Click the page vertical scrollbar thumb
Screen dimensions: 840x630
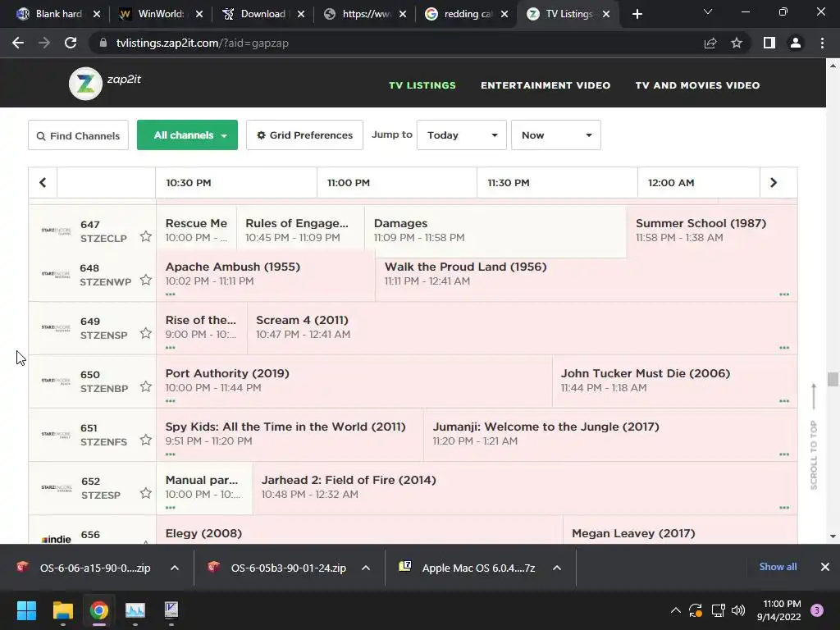point(833,379)
